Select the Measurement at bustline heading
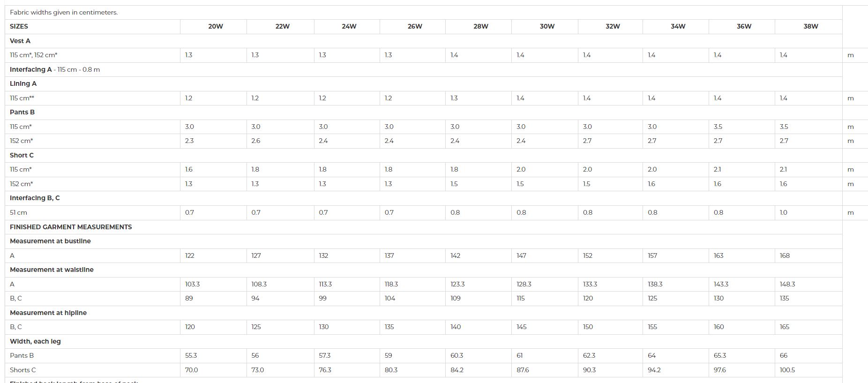This screenshot has height=383, width=868. pyautogui.click(x=50, y=241)
